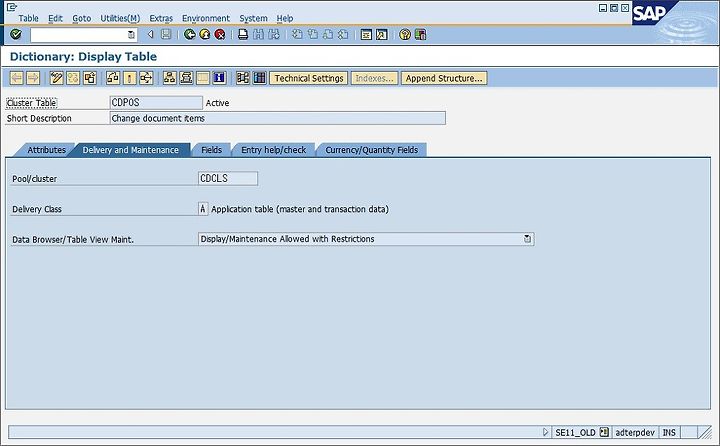Click the Create New Session icon

point(366,34)
